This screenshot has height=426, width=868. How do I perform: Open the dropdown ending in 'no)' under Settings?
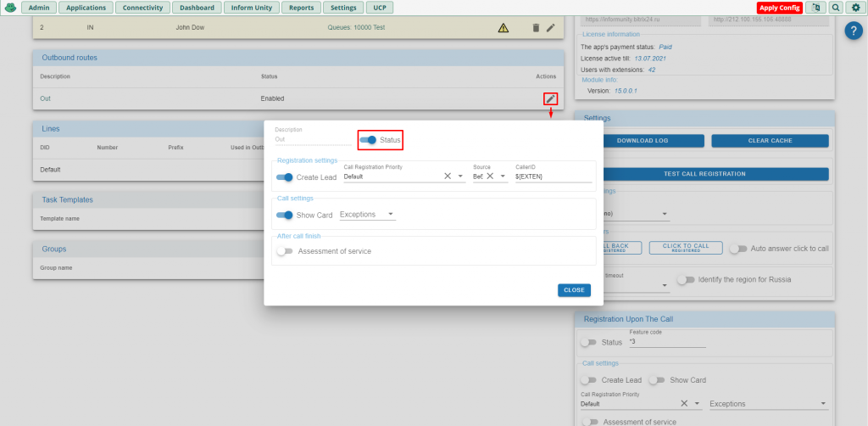(634, 214)
